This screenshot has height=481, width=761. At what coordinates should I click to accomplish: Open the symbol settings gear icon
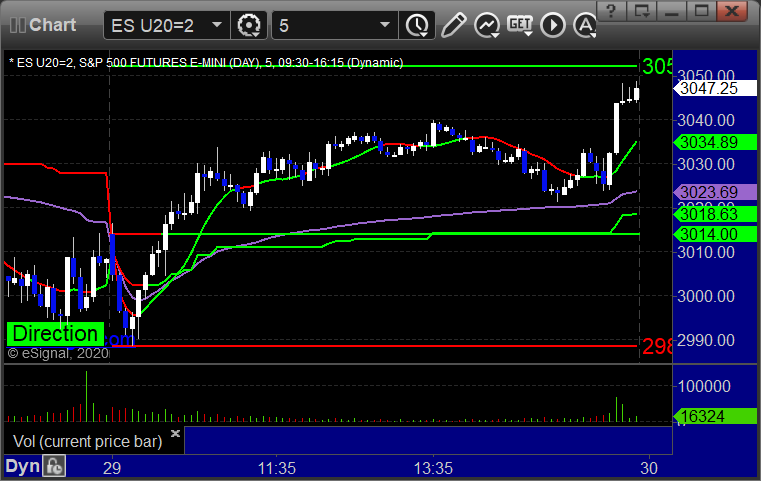point(249,25)
